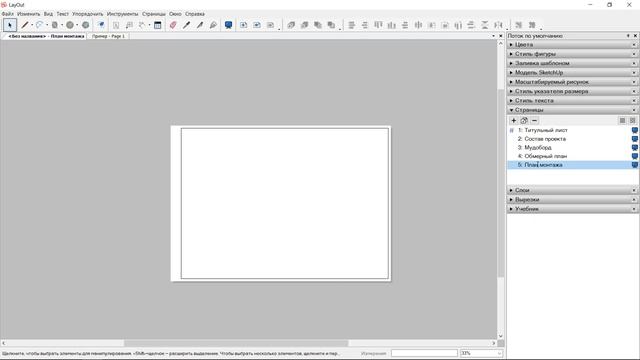640x360 pixels.
Task: Insert a table with the Table tool
Action: click(158, 25)
